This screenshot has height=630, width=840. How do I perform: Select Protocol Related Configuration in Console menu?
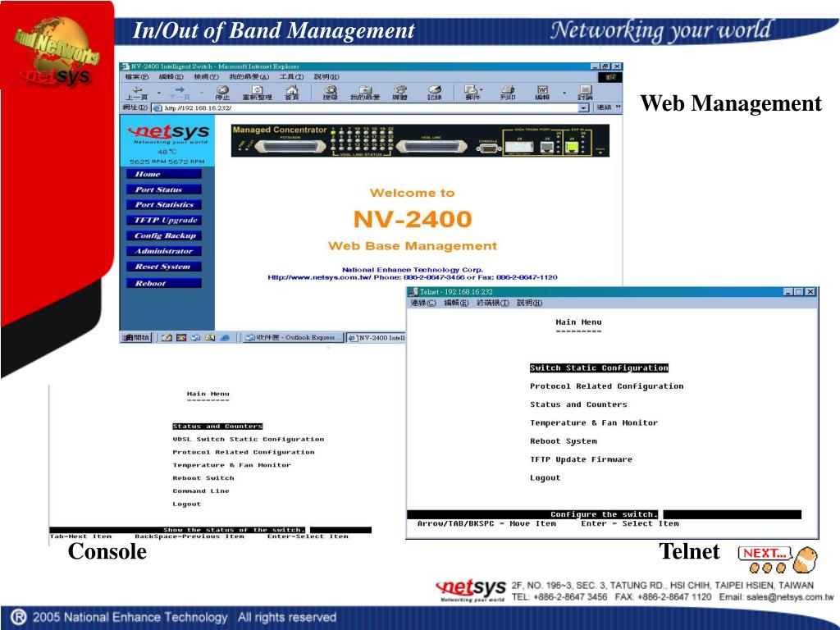click(243, 452)
